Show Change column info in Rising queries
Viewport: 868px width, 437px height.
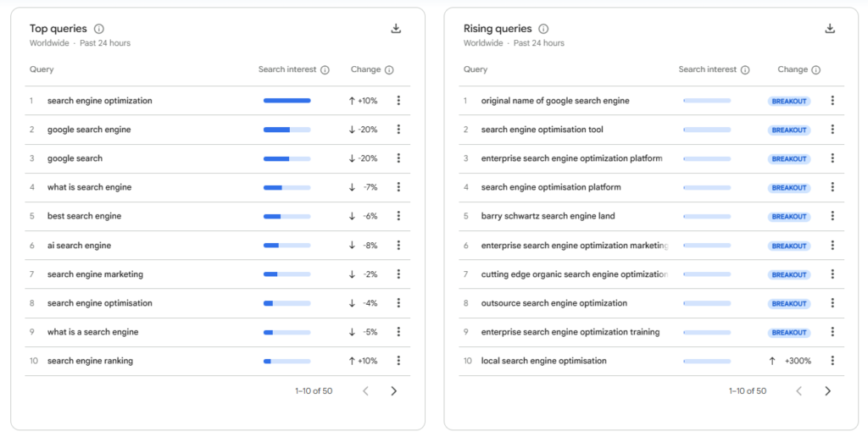(816, 69)
